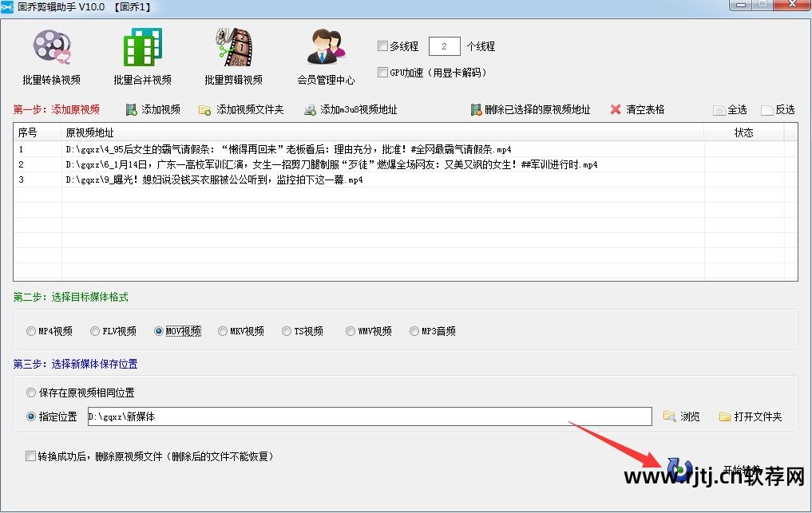
Task: Open 会员管理中心
Action: coord(326,57)
